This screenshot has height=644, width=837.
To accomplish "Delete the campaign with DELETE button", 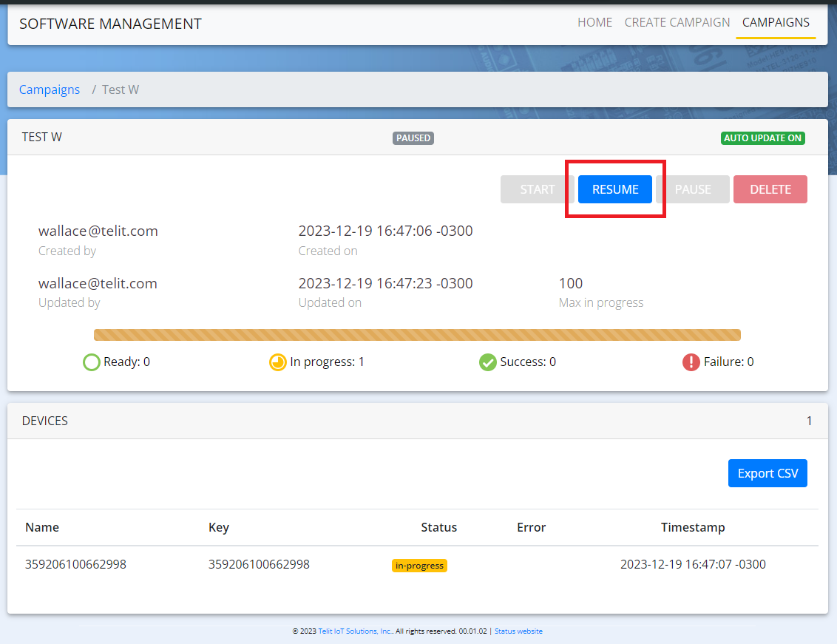I will (x=770, y=189).
